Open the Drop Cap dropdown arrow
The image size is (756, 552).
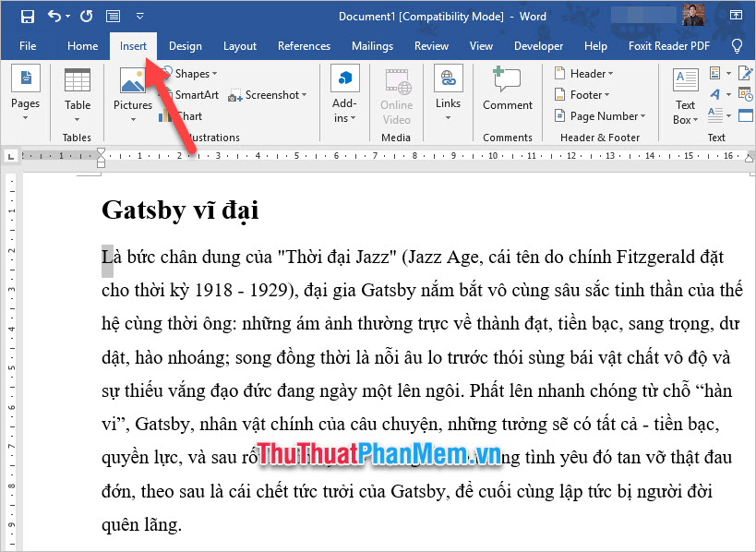click(728, 115)
